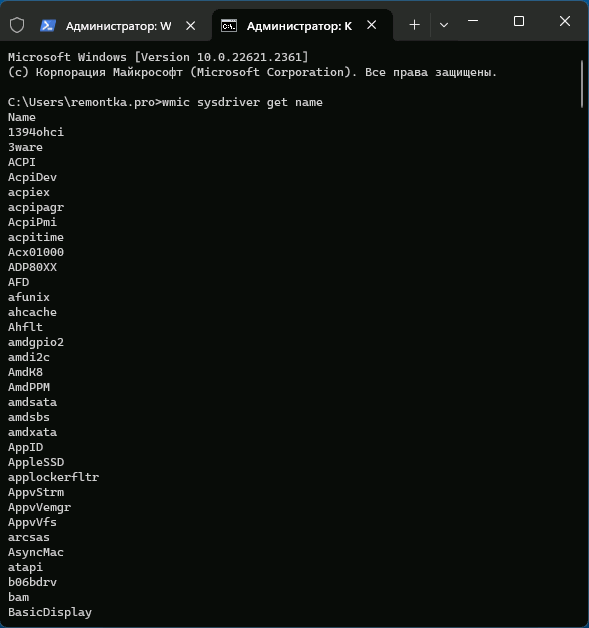
Task: Click the Microsoft Corporation copyright line
Action: coord(252,72)
